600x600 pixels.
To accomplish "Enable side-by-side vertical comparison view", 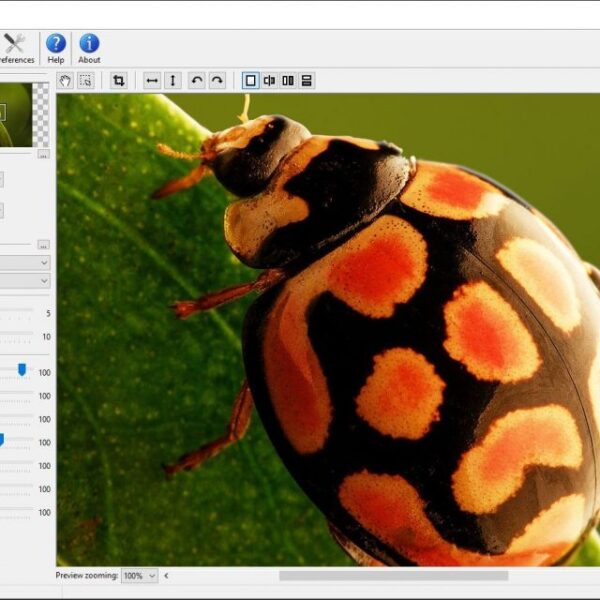I will coord(288,81).
